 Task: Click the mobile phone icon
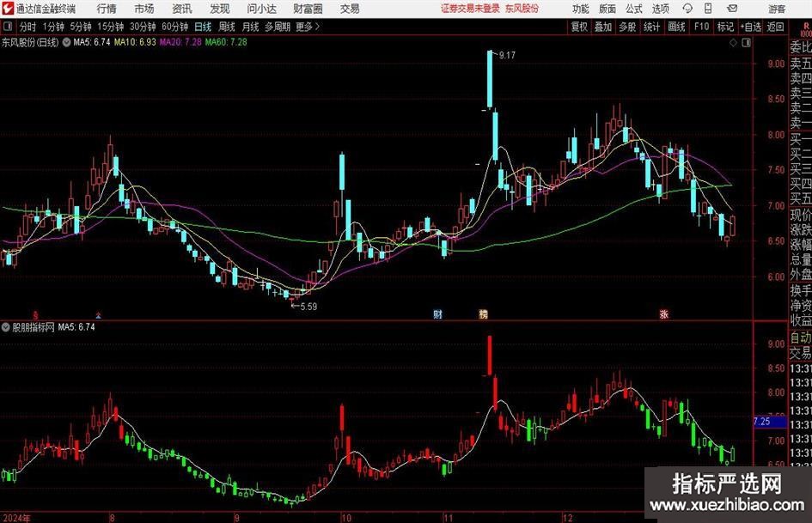[x=708, y=9]
